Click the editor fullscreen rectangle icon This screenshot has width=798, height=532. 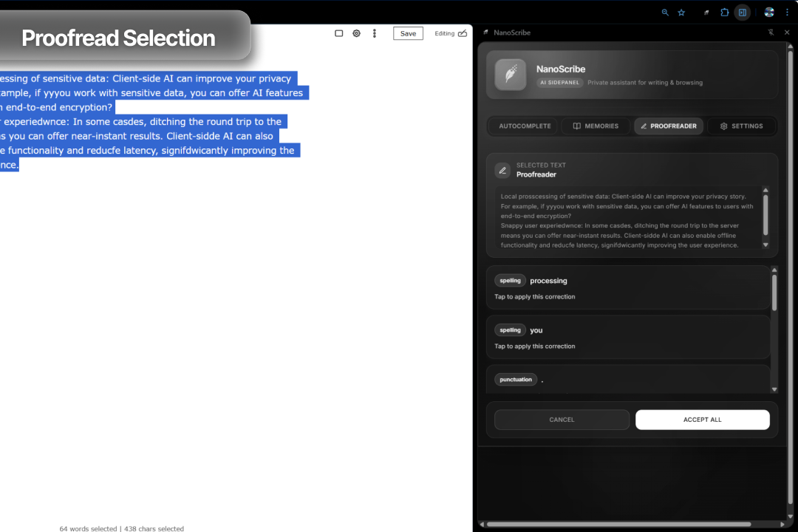click(339, 33)
